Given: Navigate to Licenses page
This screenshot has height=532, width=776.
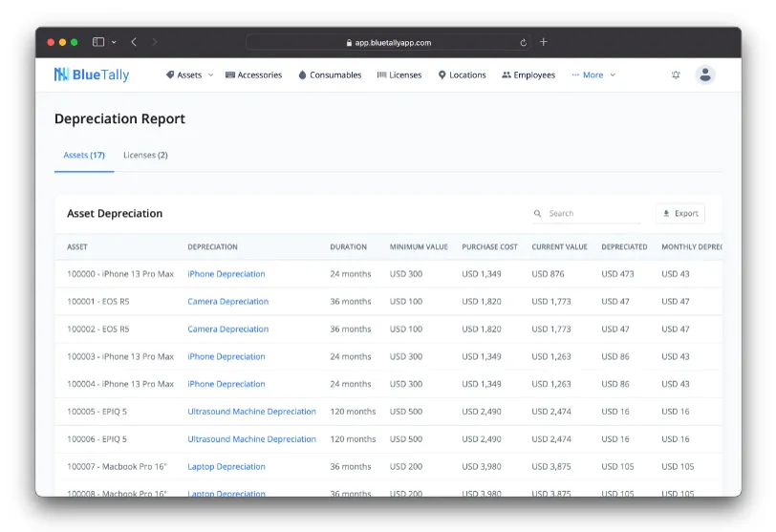Looking at the screenshot, I should pos(399,75).
